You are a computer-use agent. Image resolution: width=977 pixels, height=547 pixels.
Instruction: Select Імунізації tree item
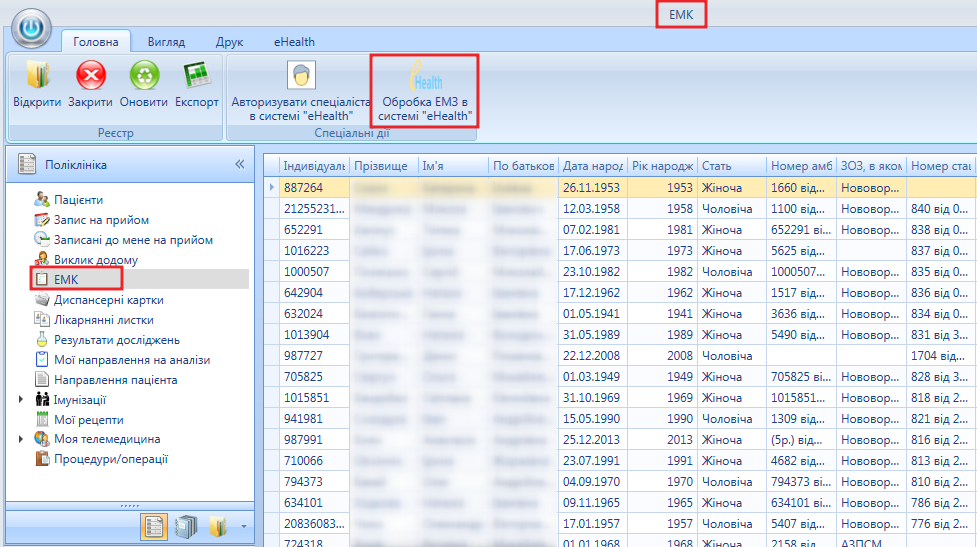coord(80,399)
